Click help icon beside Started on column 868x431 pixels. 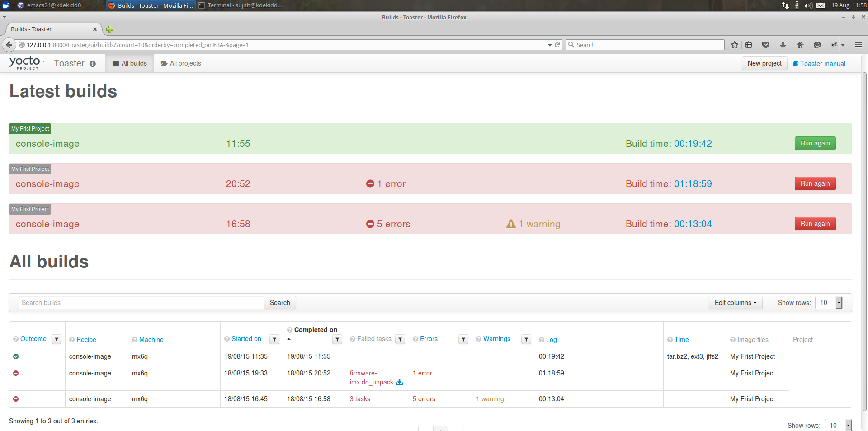point(227,339)
